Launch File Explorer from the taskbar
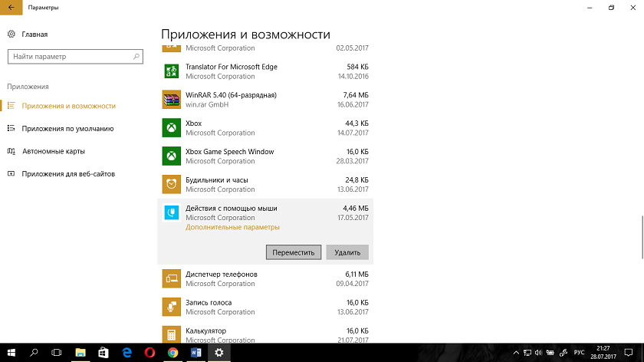This screenshot has height=362, width=644. [80, 353]
